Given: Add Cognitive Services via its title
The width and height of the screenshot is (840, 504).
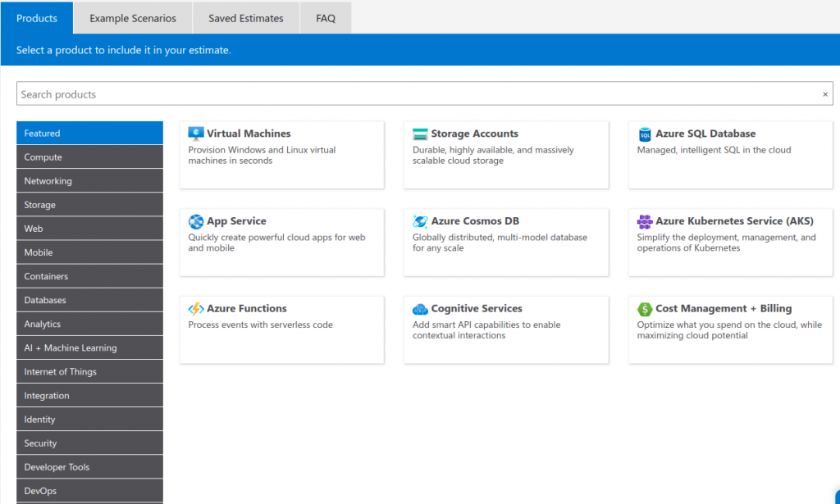Looking at the screenshot, I should pyautogui.click(x=477, y=308).
